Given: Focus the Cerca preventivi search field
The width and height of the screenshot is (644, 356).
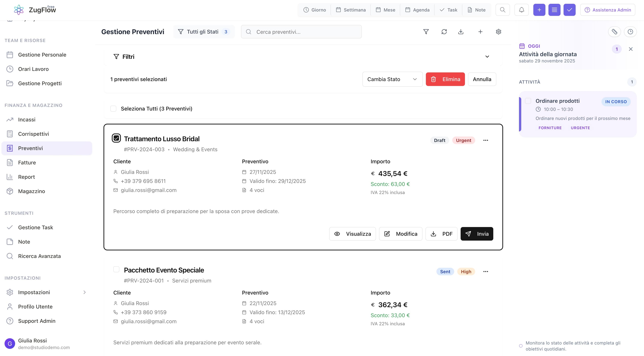Looking at the screenshot, I should click(x=301, y=32).
